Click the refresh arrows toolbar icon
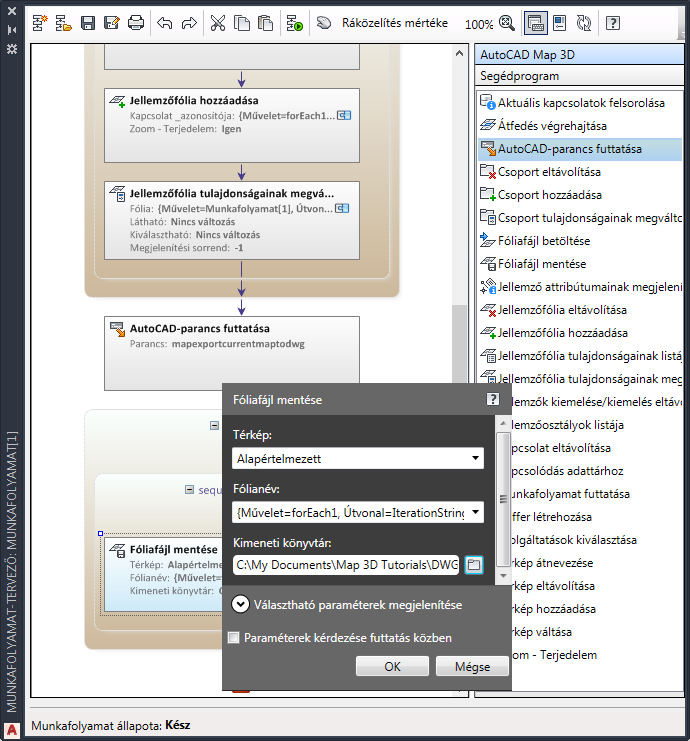This screenshot has height=741, width=690. 584,23
